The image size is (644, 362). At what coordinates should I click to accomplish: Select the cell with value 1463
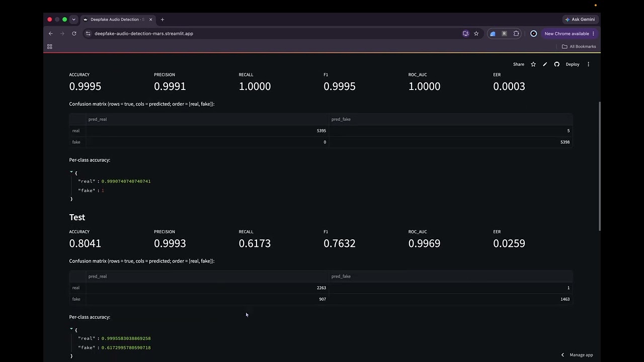click(450, 299)
